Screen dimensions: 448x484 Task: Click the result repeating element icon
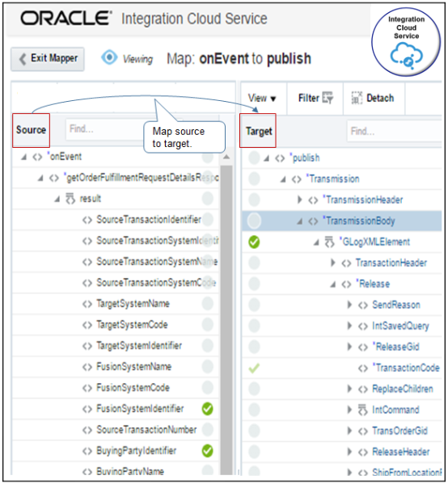(70, 199)
